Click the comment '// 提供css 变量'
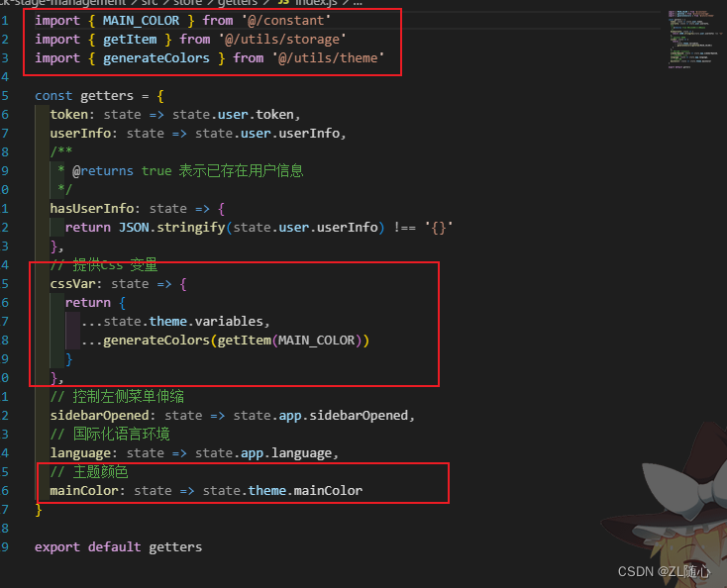The width and height of the screenshot is (727, 588). 104,265
